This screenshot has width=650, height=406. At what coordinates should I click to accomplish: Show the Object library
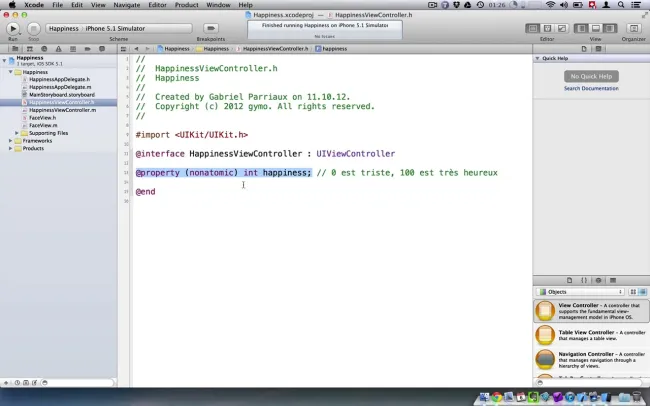(x=599, y=280)
